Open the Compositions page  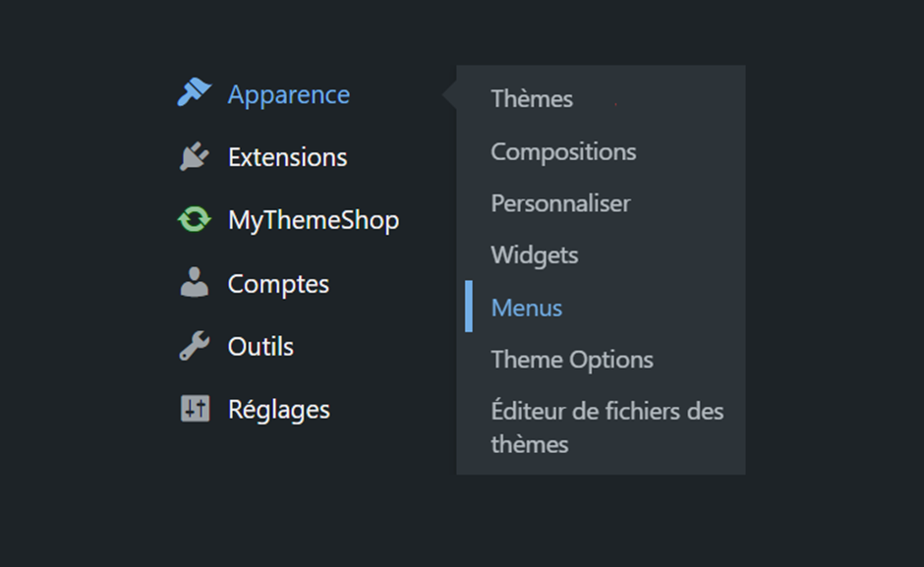click(563, 151)
